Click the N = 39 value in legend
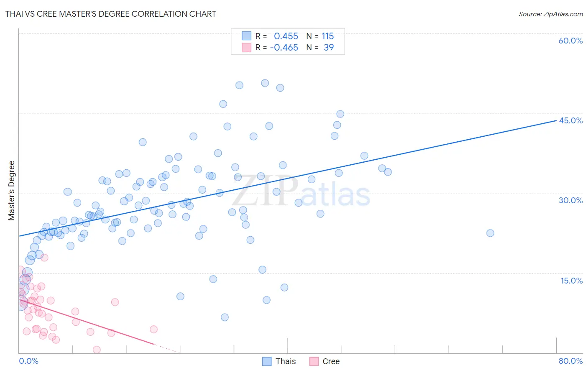Viewport: 588px width, 373px height. 320,47
